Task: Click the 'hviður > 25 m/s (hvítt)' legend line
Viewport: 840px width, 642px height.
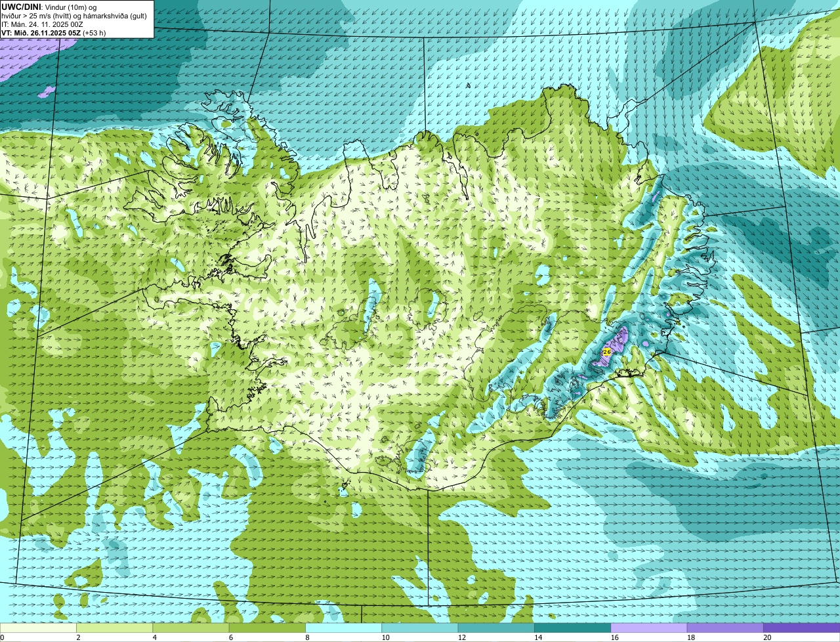Action: tap(74, 15)
